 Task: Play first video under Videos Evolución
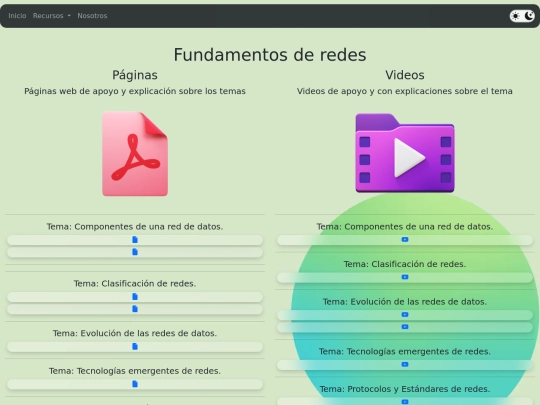point(405,315)
